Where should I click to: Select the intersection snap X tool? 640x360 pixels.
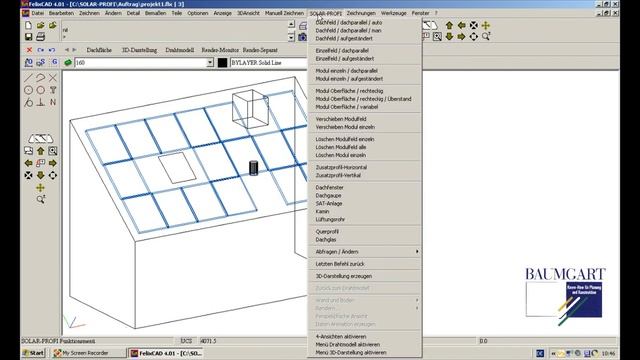pyautogui.click(x=53, y=78)
